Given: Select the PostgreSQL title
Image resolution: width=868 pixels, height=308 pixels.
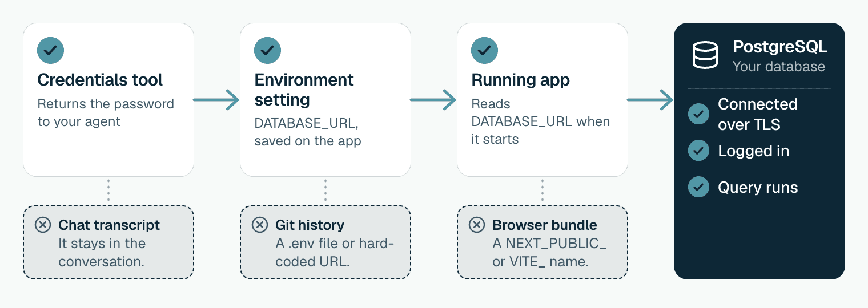Looking at the screenshot, I should click(x=780, y=47).
